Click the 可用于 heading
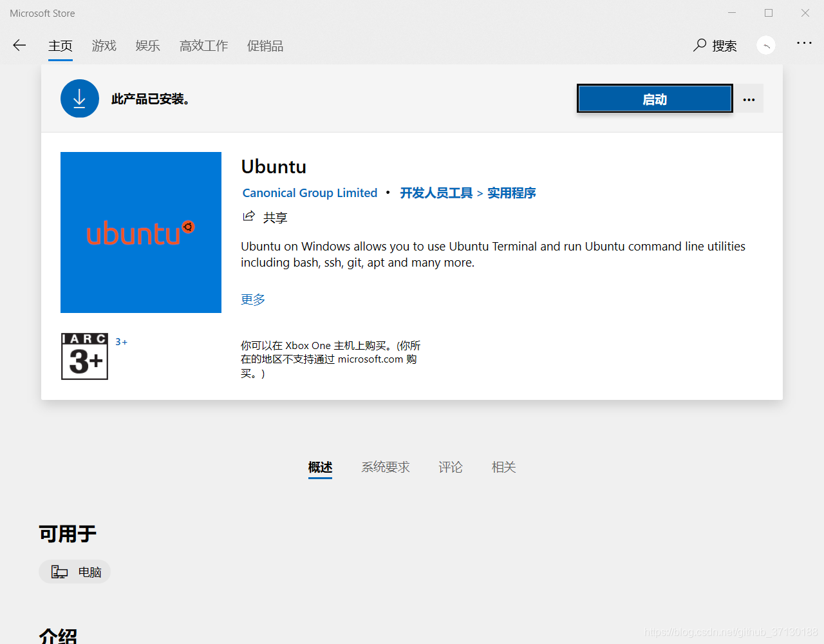Screen dimensions: 824x644 tap(68, 533)
